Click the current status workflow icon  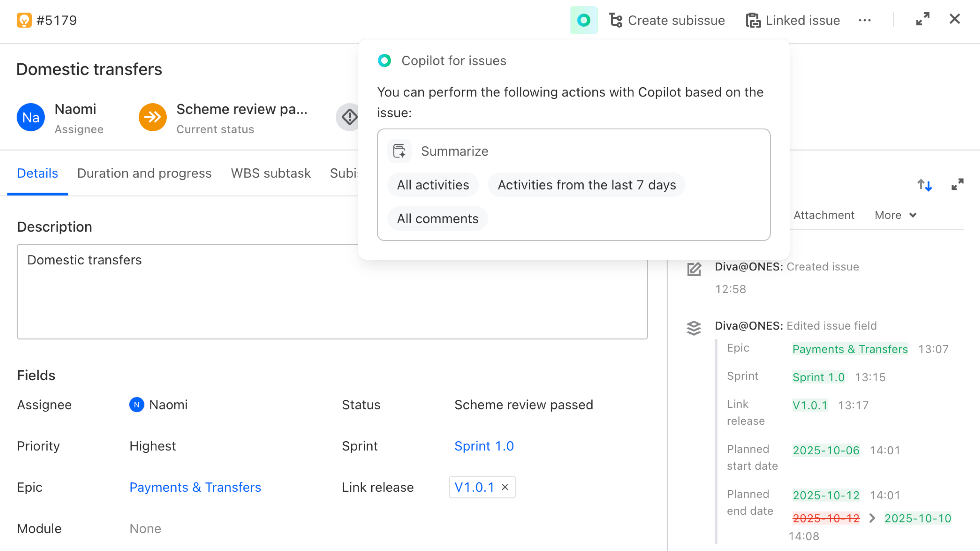[x=152, y=117]
